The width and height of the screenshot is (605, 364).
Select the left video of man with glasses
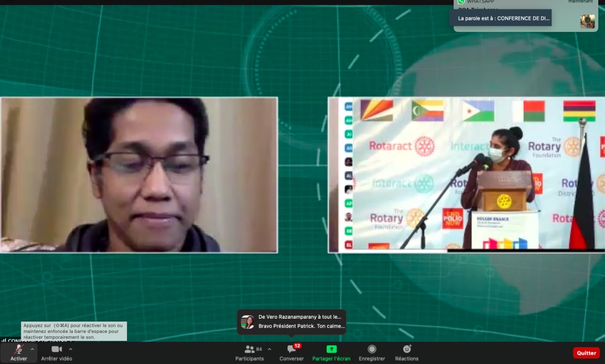(x=139, y=175)
